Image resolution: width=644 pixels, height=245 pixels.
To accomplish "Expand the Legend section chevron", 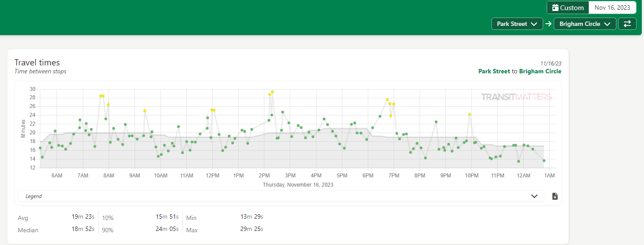I will click(534, 196).
